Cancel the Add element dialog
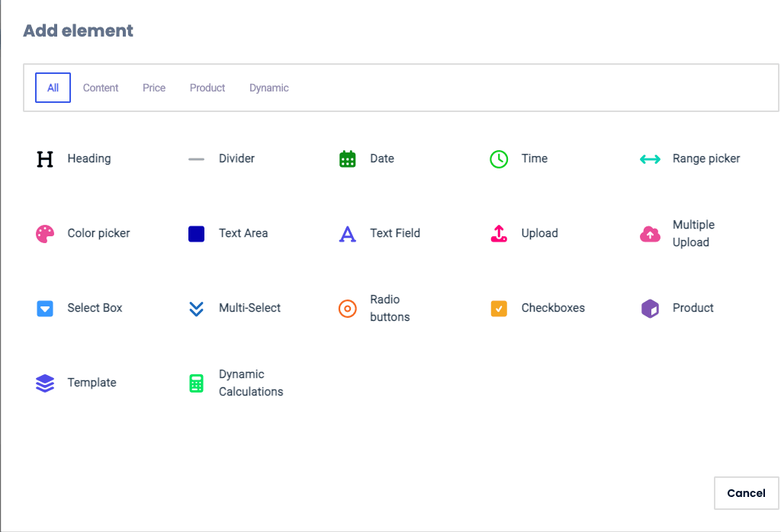The height and width of the screenshot is (532, 781). [746, 493]
